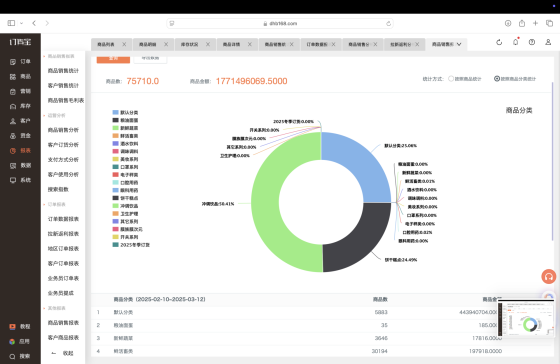Open the 数据 section in dark sidebar

[x=20, y=165]
